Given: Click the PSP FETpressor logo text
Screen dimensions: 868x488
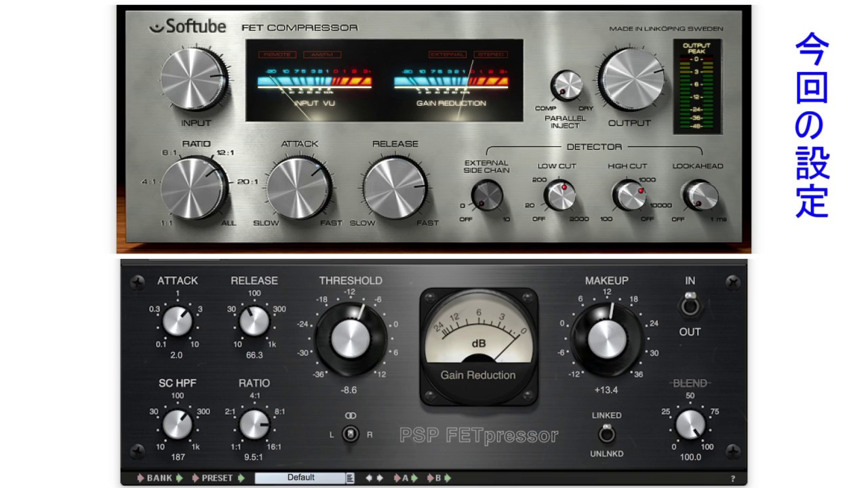Looking at the screenshot, I should [x=479, y=435].
